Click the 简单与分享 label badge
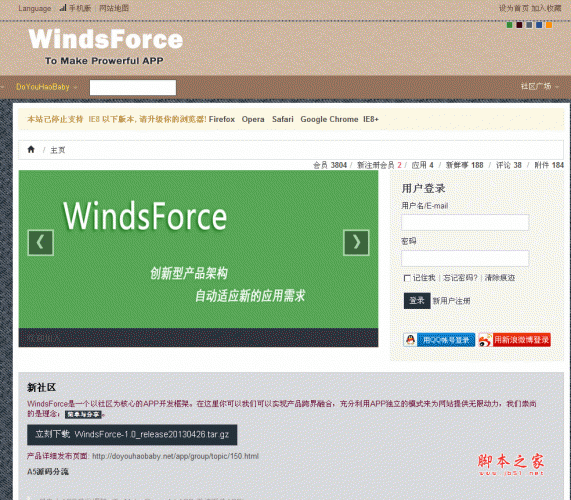The height and width of the screenshot is (500, 571). tap(83, 414)
